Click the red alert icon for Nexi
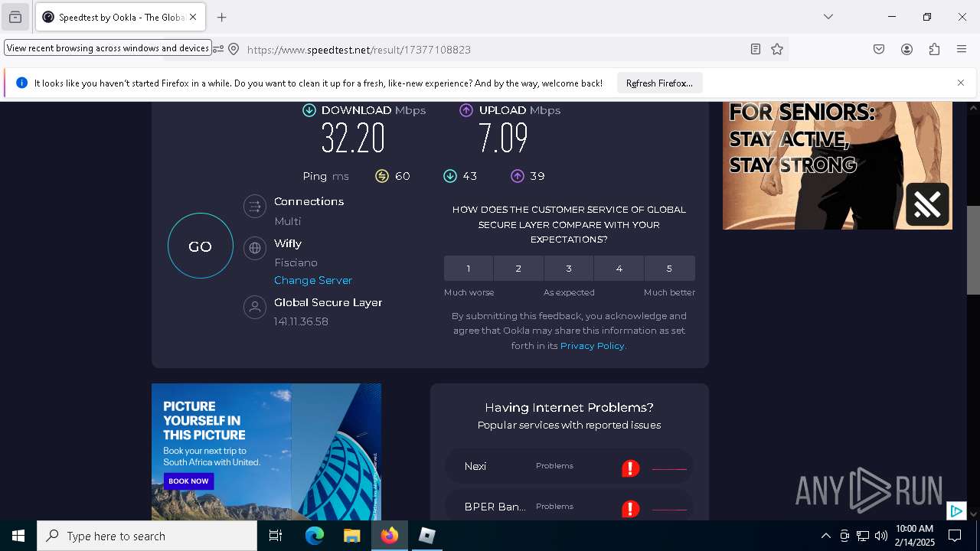980x551 pixels. tap(630, 468)
